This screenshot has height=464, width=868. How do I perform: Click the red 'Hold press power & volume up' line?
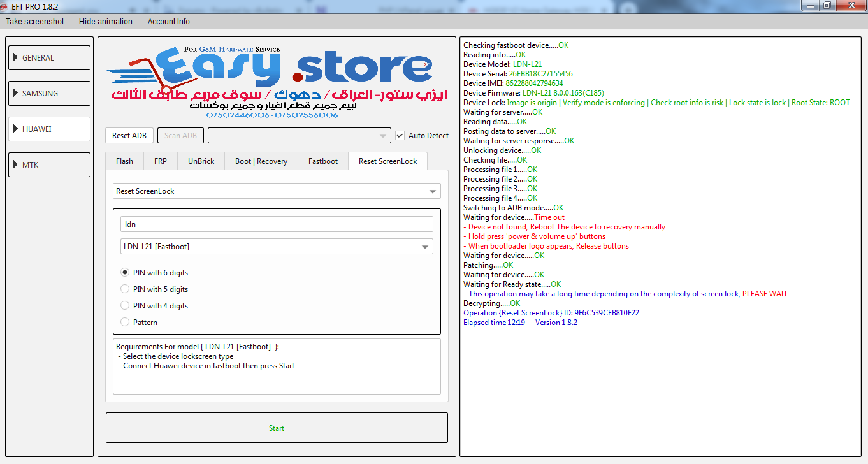point(535,236)
